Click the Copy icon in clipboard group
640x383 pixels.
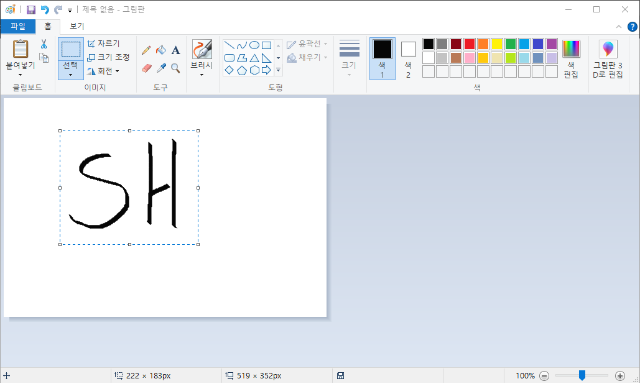click(44, 58)
